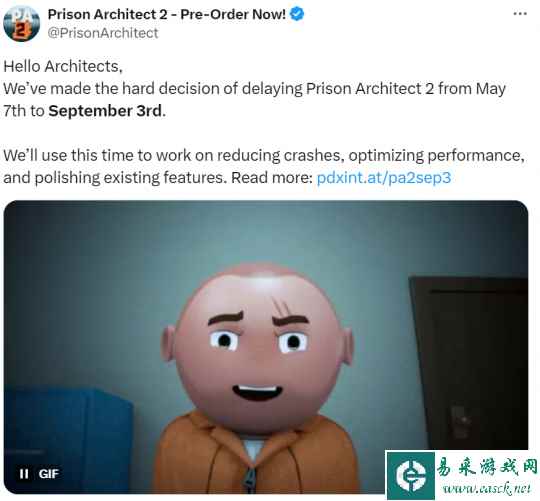Screen dimensions: 540x501
Task: Open the pdxint.at/pa2sep3 link
Action: pyautogui.click(x=384, y=178)
